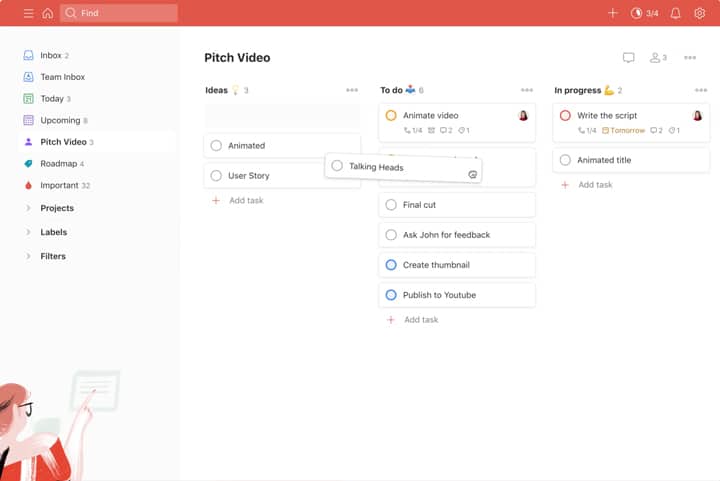
Task: Open the Today view in sidebar
Action: click(51, 99)
